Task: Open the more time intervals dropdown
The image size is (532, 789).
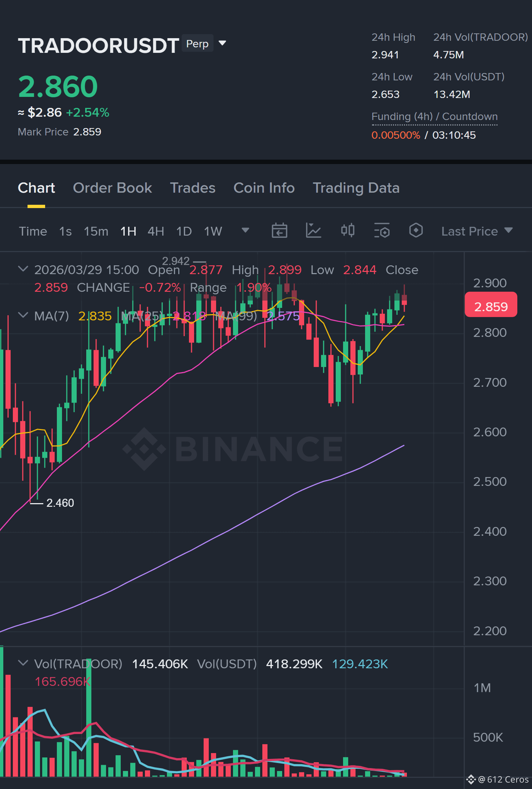Action: point(245,230)
